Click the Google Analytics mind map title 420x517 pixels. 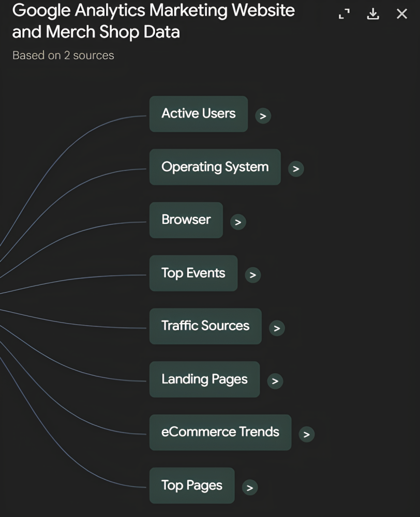point(154,21)
